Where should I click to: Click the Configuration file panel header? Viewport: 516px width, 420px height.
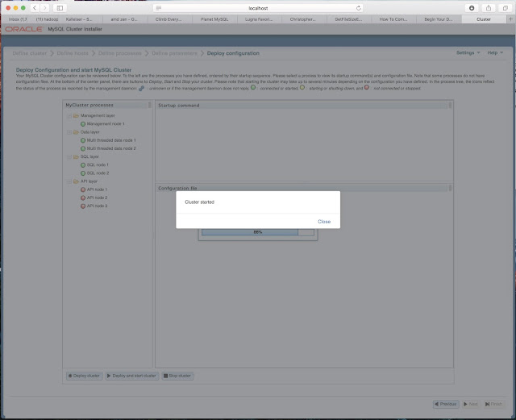coord(304,188)
